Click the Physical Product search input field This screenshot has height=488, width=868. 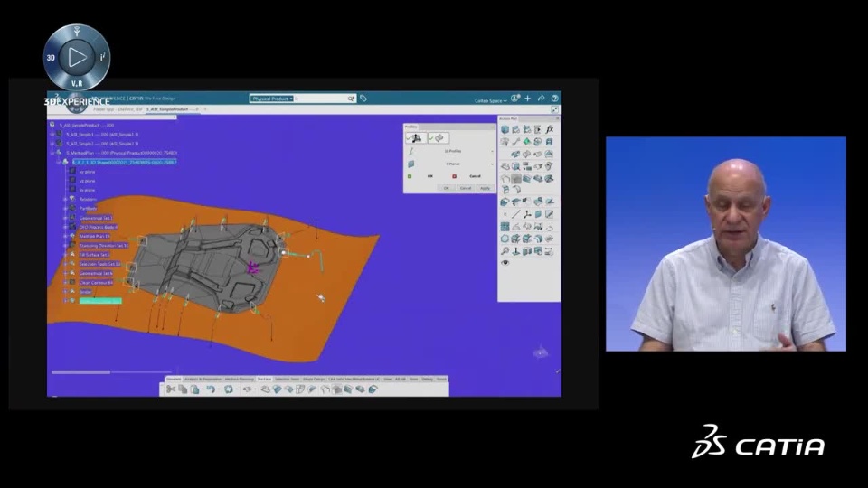pyautogui.click(x=323, y=99)
